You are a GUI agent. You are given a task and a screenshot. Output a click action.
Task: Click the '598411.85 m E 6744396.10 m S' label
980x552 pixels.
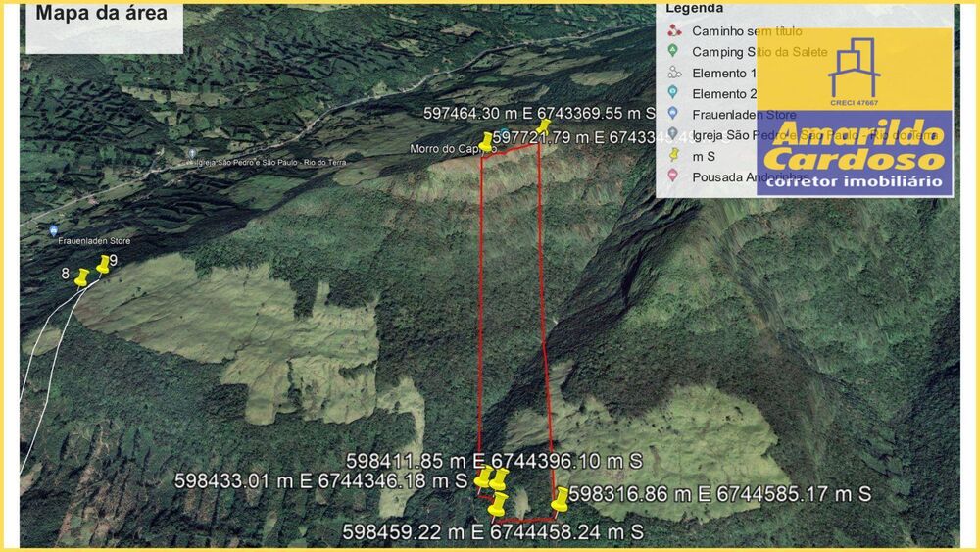coord(494,462)
